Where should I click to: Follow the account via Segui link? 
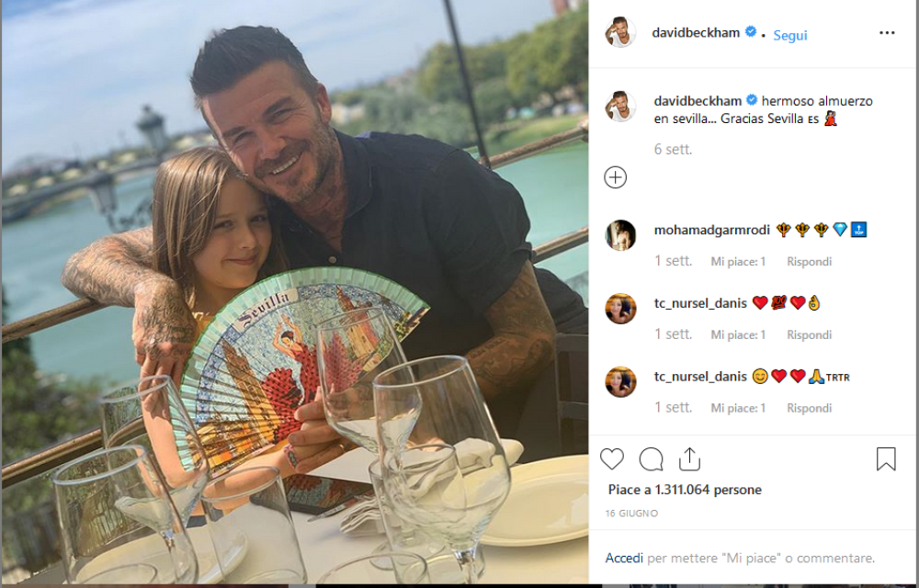click(x=790, y=35)
